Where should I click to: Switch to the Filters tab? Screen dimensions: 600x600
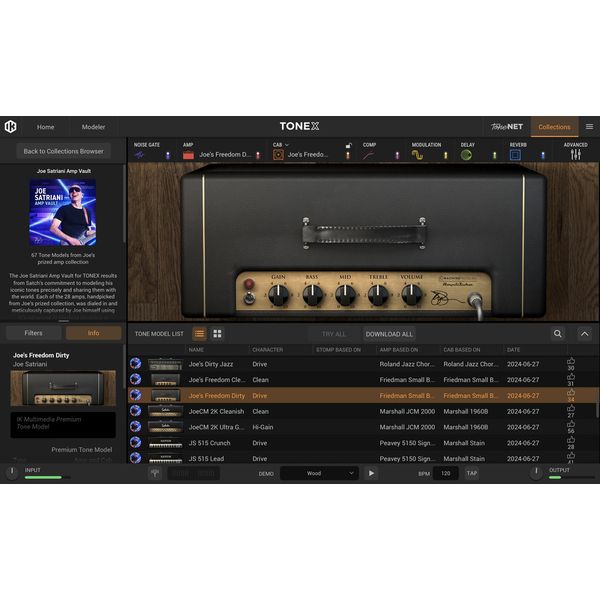[33, 333]
